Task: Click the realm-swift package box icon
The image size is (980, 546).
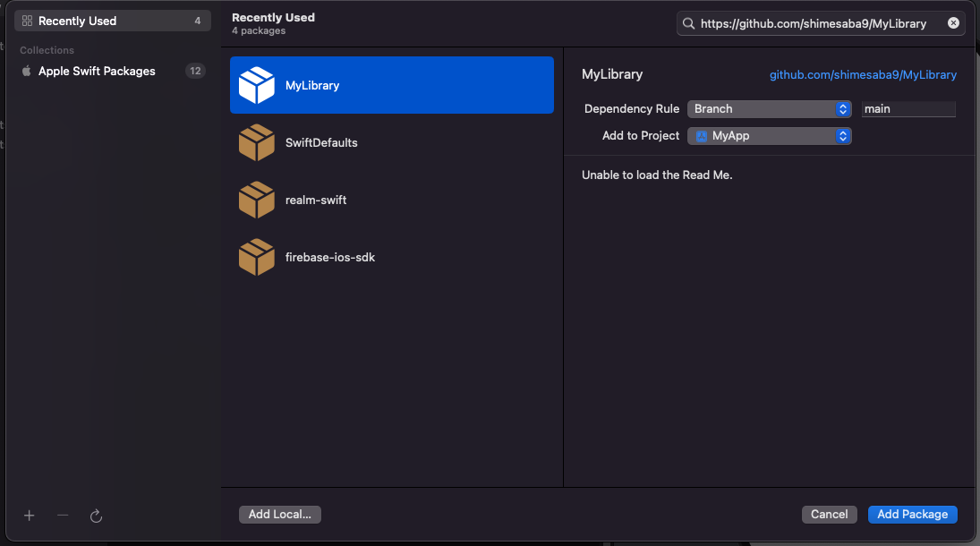Action: click(x=256, y=200)
